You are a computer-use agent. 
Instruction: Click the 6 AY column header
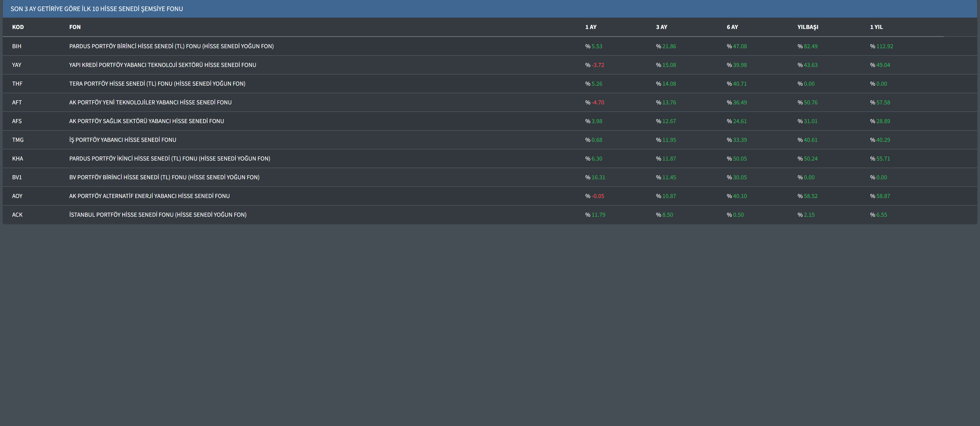coord(732,27)
